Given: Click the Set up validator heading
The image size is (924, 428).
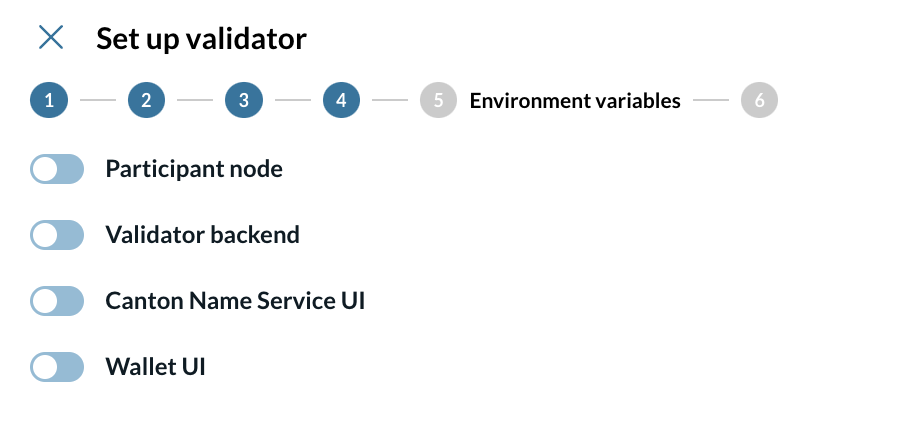Looking at the screenshot, I should pyautogui.click(x=201, y=39).
